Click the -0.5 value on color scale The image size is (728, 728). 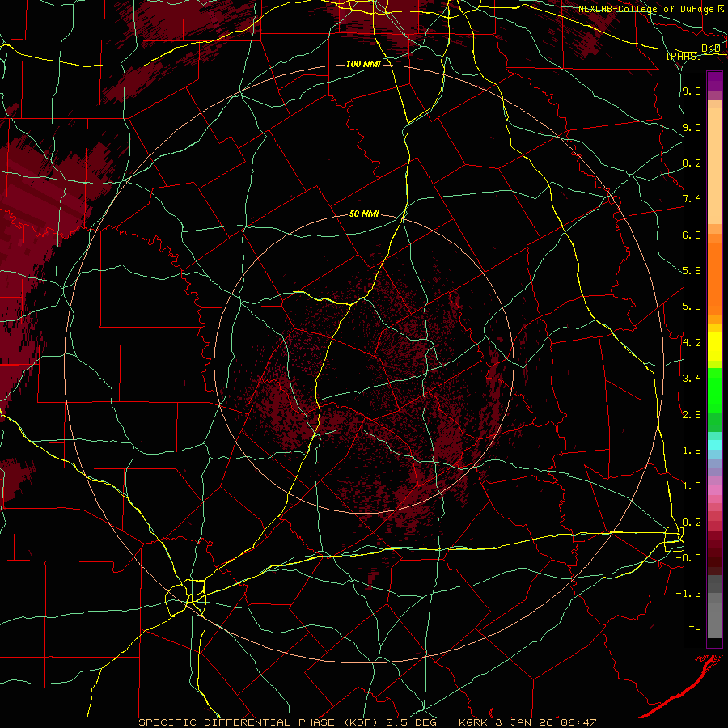[x=688, y=558]
